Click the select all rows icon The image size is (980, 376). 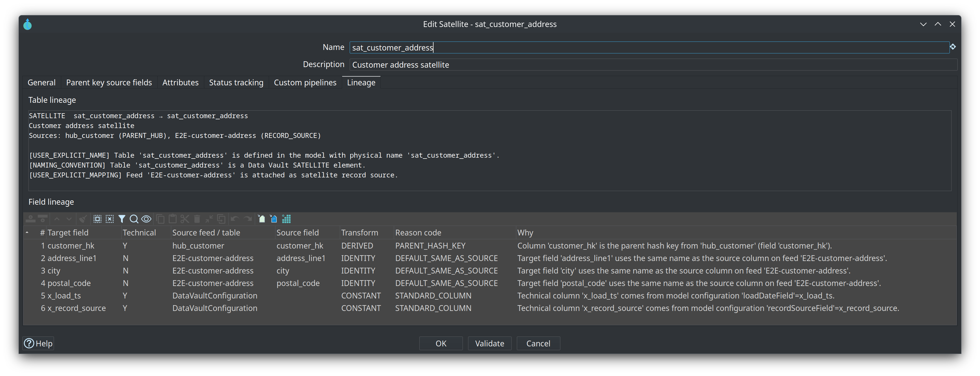tap(98, 219)
